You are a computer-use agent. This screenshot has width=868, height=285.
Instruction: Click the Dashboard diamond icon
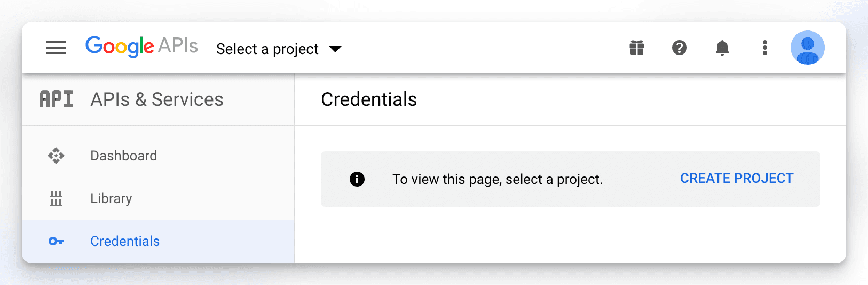pyautogui.click(x=56, y=156)
